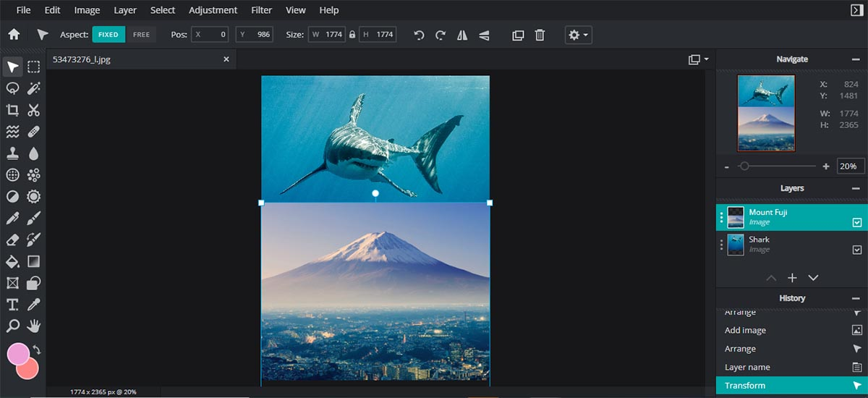The width and height of the screenshot is (868, 398).
Task: Hide the Mount Fuji layer
Action: coord(857,223)
